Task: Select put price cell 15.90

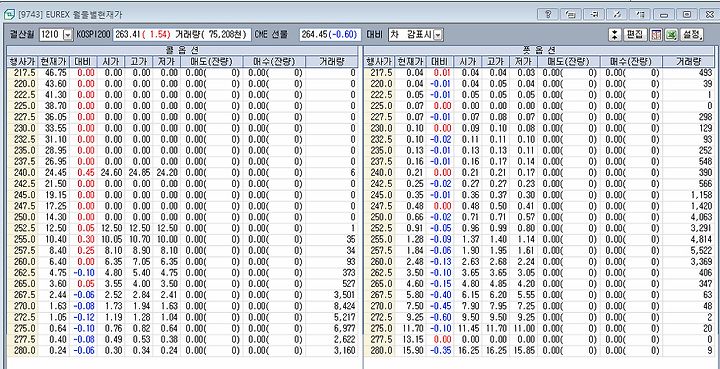Action: coord(412,350)
